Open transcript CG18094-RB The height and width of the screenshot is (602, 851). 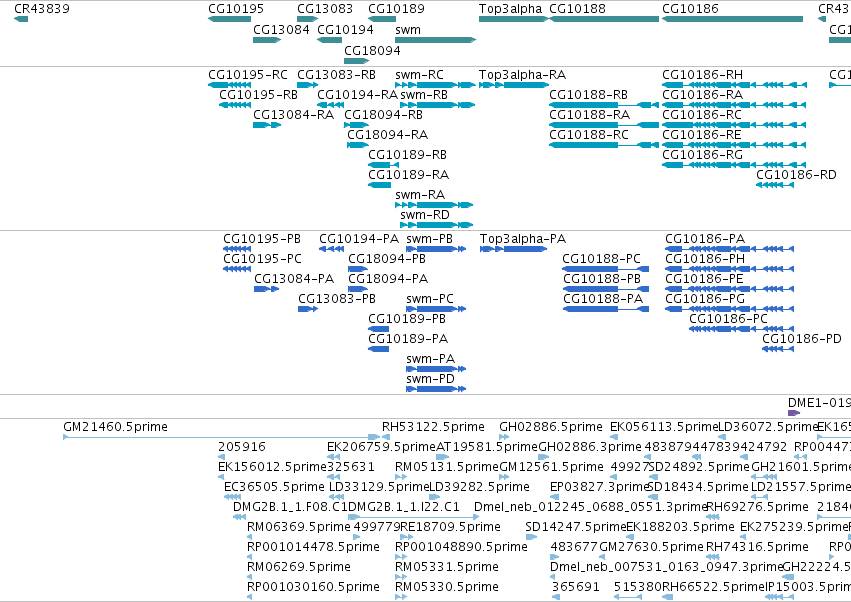pos(357,125)
